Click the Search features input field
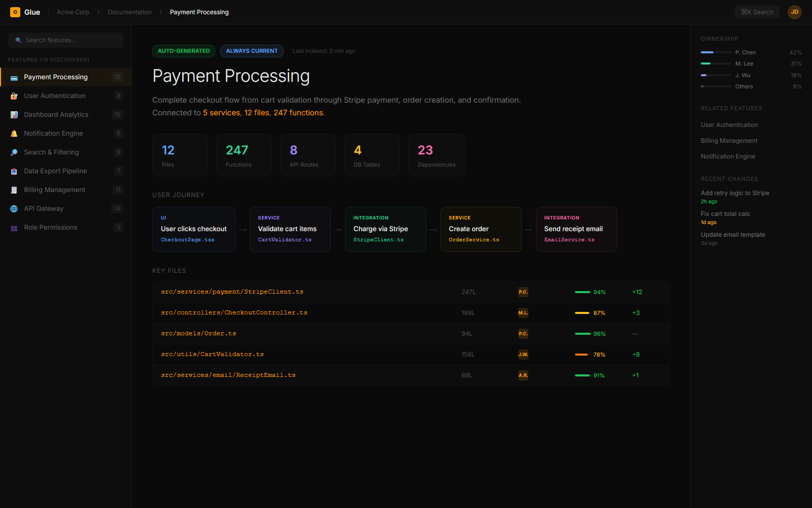 65,40
